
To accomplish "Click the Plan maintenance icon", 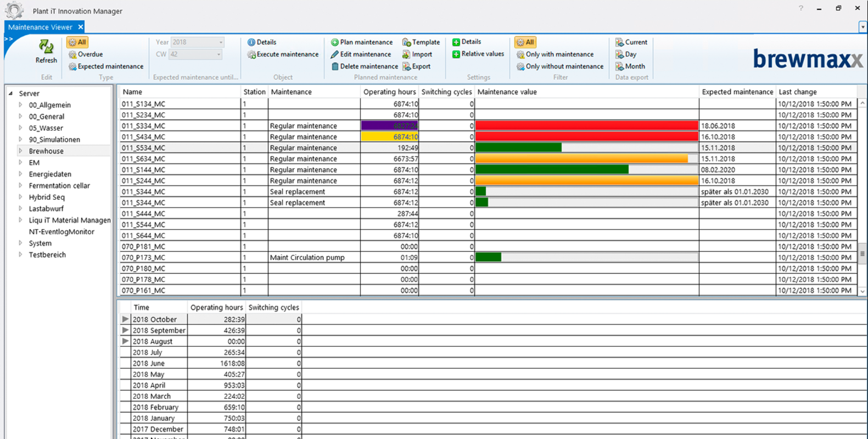I will coord(334,42).
